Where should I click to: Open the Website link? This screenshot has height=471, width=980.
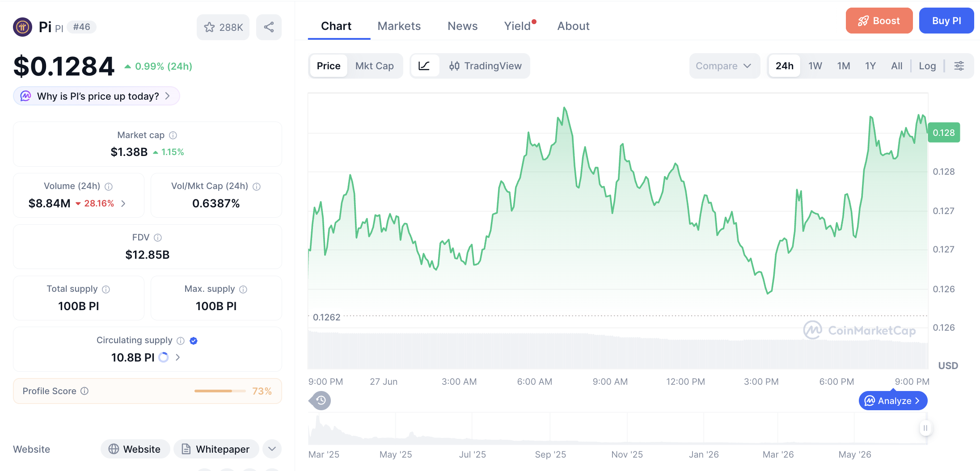coord(135,449)
